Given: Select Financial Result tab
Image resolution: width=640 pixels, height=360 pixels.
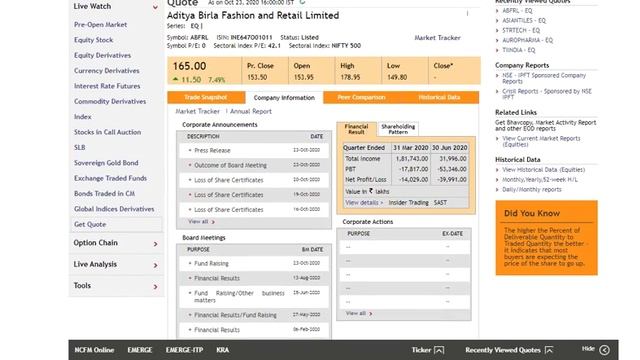Looking at the screenshot, I should pos(356,129).
